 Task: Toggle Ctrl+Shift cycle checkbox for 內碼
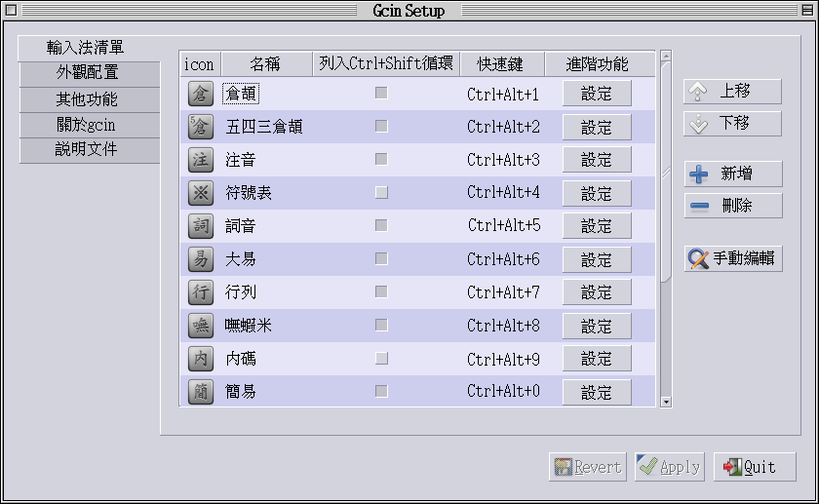(x=381, y=358)
